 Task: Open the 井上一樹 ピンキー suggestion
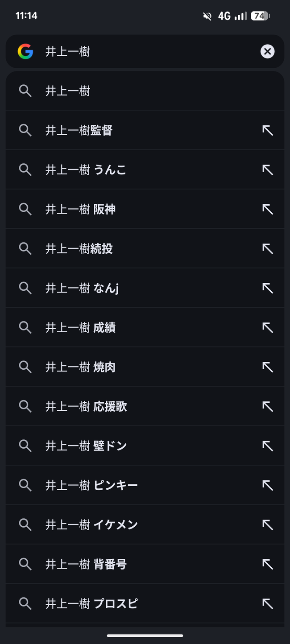click(145, 485)
